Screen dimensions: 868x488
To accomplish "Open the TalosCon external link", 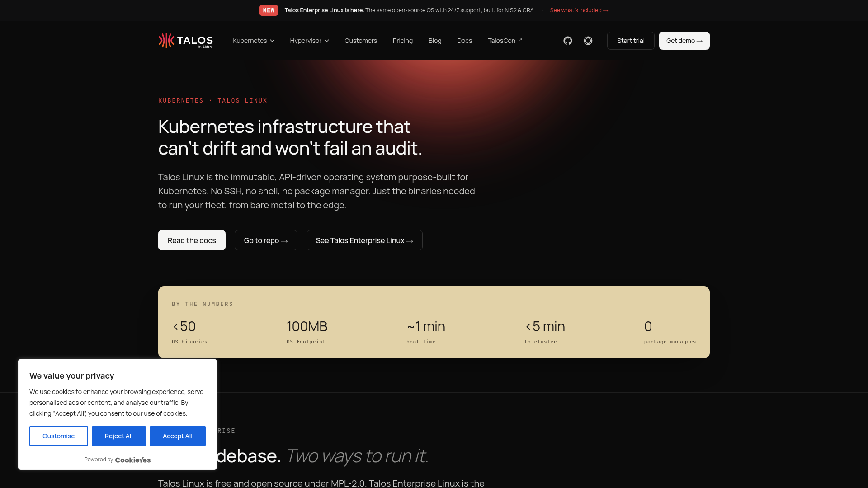I will click(505, 41).
